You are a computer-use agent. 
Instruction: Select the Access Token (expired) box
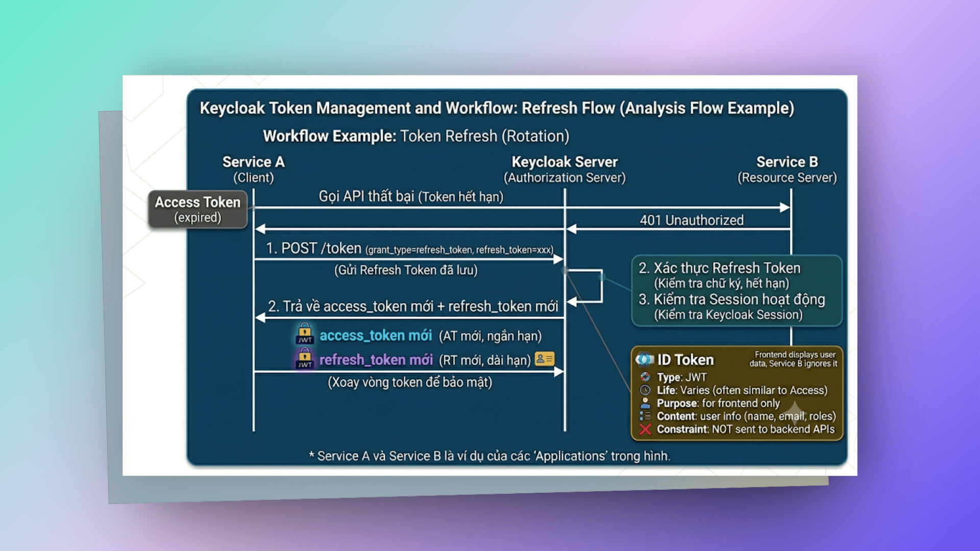click(x=198, y=209)
